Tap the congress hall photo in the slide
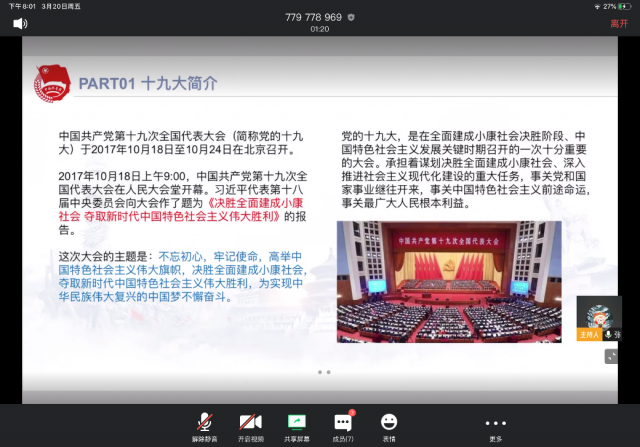 click(x=448, y=282)
